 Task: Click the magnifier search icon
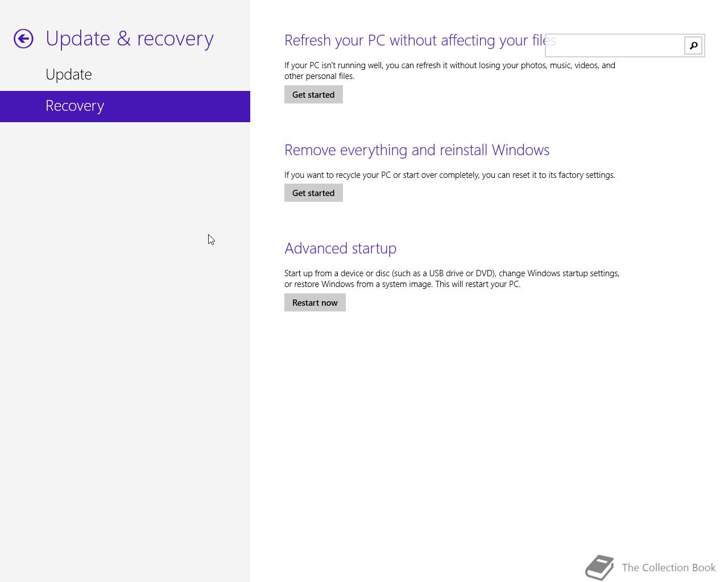(x=693, y=45)
